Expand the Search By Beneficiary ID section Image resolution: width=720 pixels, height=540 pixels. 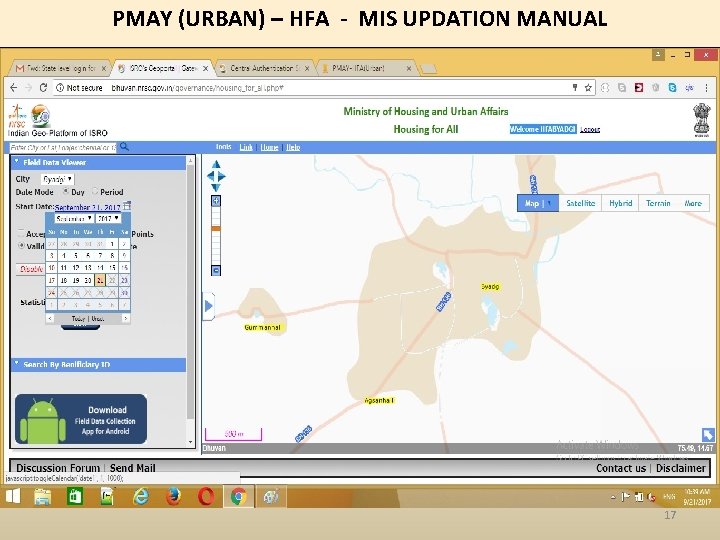tap(17, 364)
